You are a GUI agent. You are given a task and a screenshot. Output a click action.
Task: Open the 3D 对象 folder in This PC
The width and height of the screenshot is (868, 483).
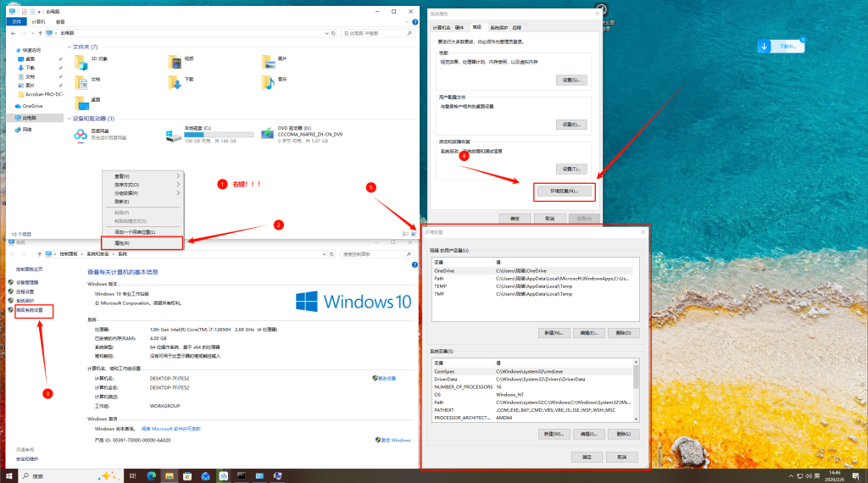(81, 62)
